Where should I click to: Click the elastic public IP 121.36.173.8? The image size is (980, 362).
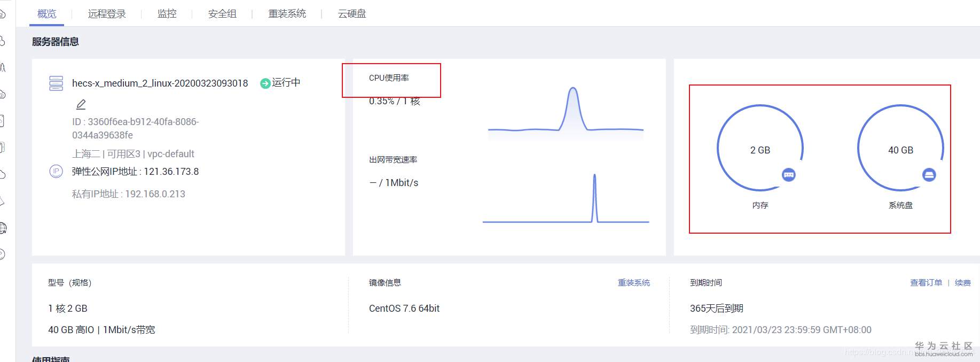point(171,172)
